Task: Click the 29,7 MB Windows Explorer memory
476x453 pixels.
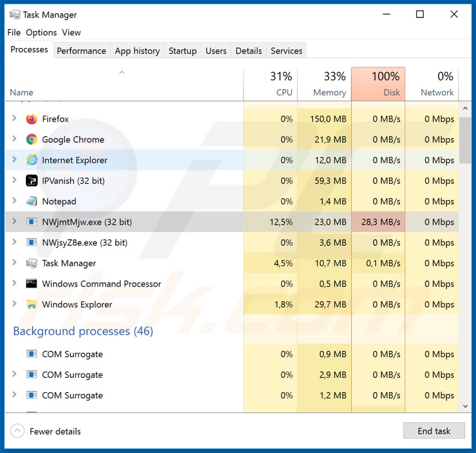Action: coord(330,304)
